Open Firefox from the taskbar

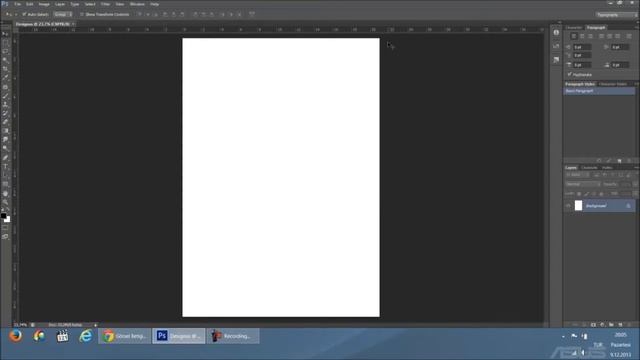point(16,336)
